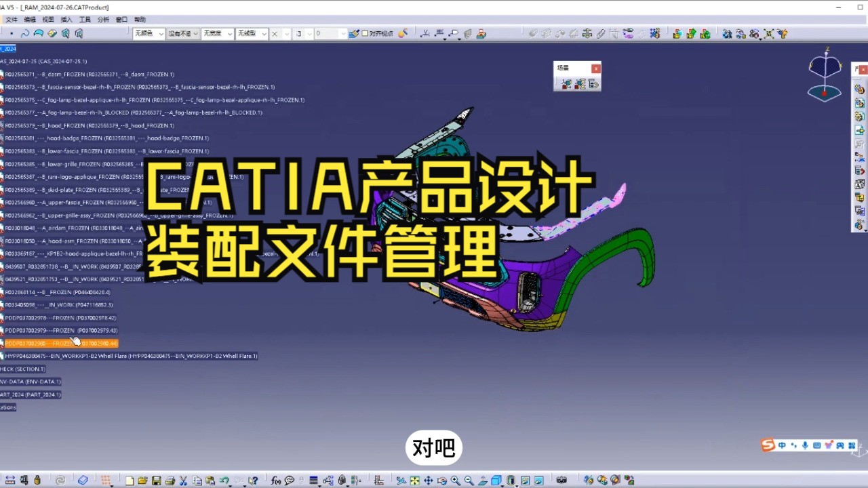Click the Pan view icon

point(429,481)
